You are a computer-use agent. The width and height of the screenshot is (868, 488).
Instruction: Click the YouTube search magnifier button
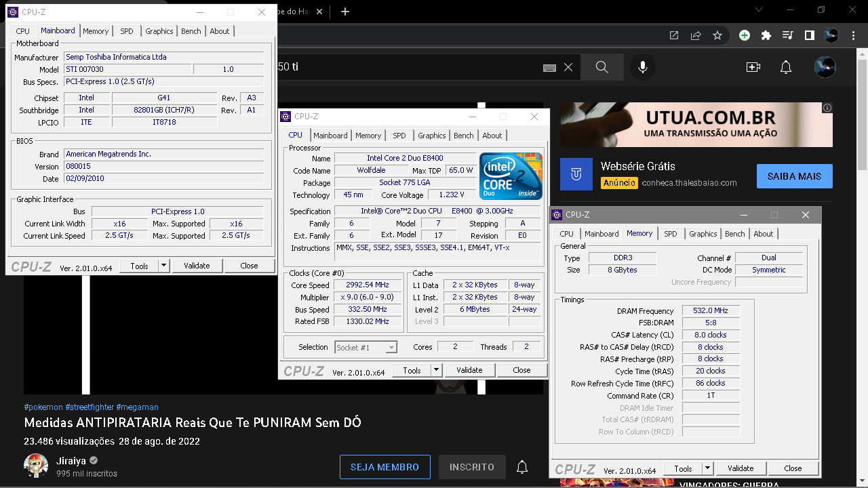(601, 67)
